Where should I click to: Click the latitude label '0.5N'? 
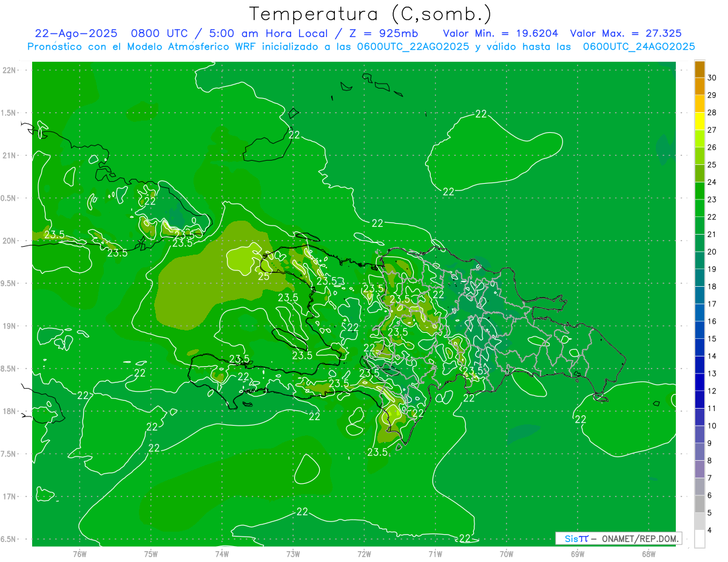pos(8,198)
